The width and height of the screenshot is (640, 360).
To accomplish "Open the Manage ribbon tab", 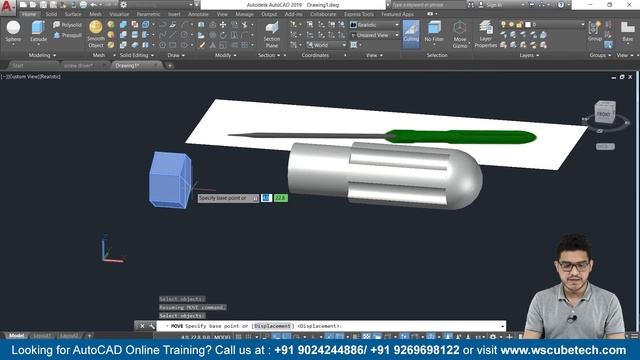I will click(x=244, y=14).
